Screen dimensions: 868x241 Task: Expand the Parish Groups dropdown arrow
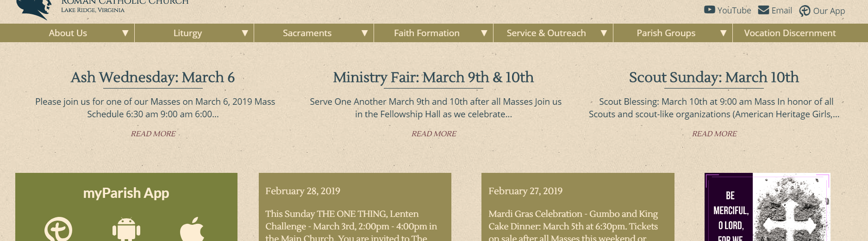click(x=723, y=33)
